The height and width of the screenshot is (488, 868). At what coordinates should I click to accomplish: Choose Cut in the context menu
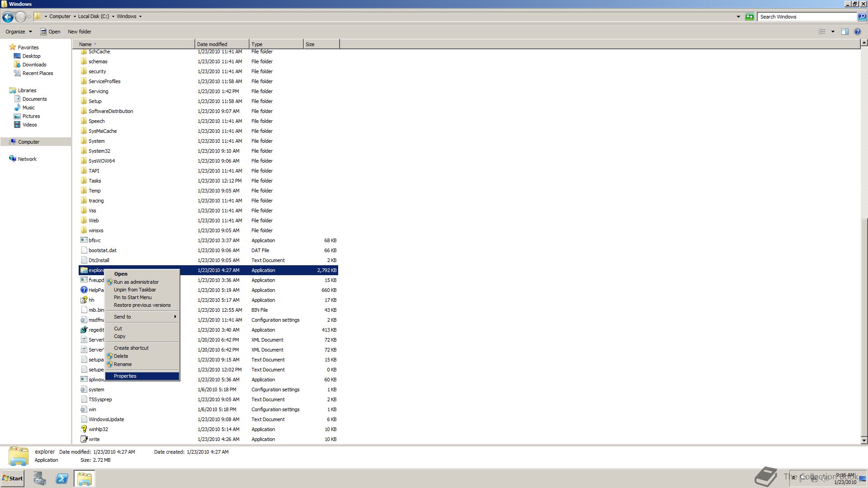[x=142, y=328]
